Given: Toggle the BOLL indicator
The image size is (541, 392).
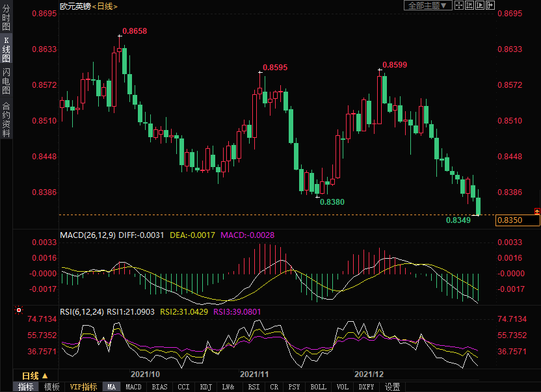Looking at the screenshot, I should point(318,387).
